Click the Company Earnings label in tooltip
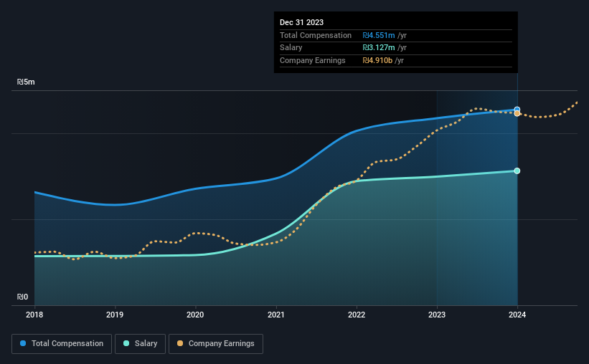This screenshot has width=589, height=364. 313,60
